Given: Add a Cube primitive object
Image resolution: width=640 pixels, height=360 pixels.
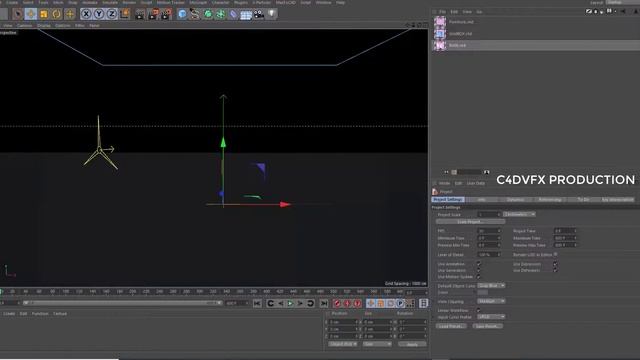Looking at the screenshot, I should coord(182,14).
